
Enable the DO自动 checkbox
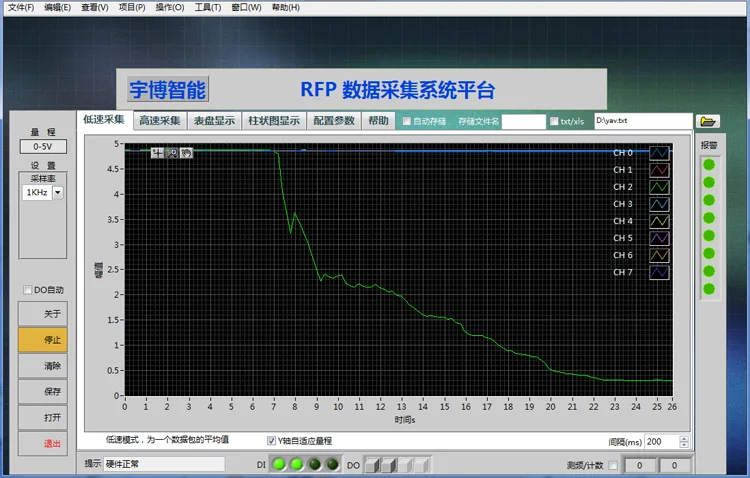point(28,290)
